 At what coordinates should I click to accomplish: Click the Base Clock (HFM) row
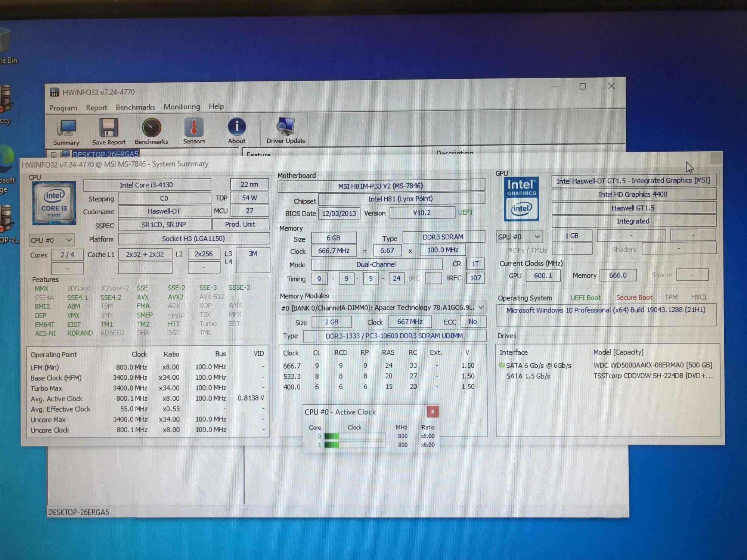(x=148, y=378)
